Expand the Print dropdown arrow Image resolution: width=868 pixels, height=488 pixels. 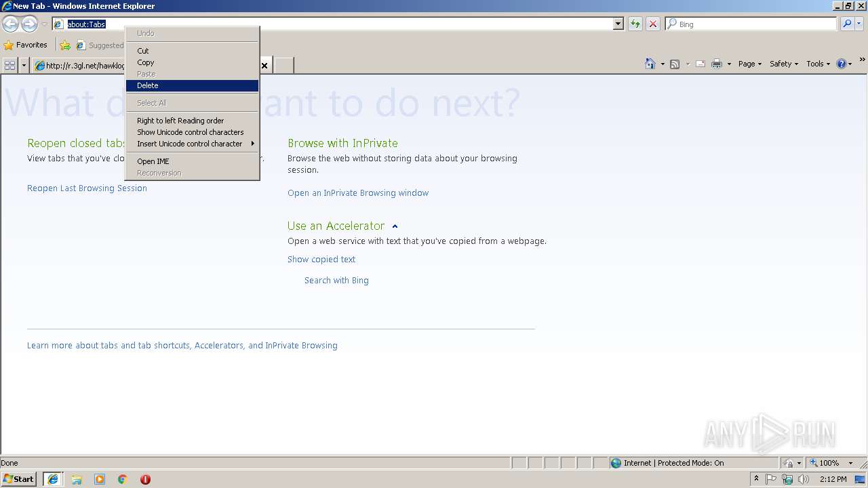(x=729, y=64)
